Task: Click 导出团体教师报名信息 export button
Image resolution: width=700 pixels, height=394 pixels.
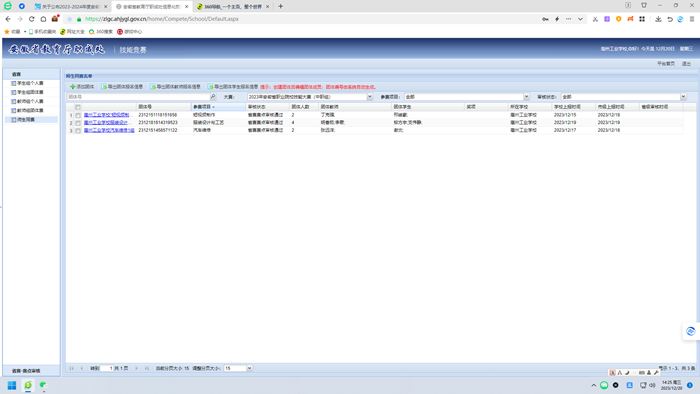Action: pos(175,87)
